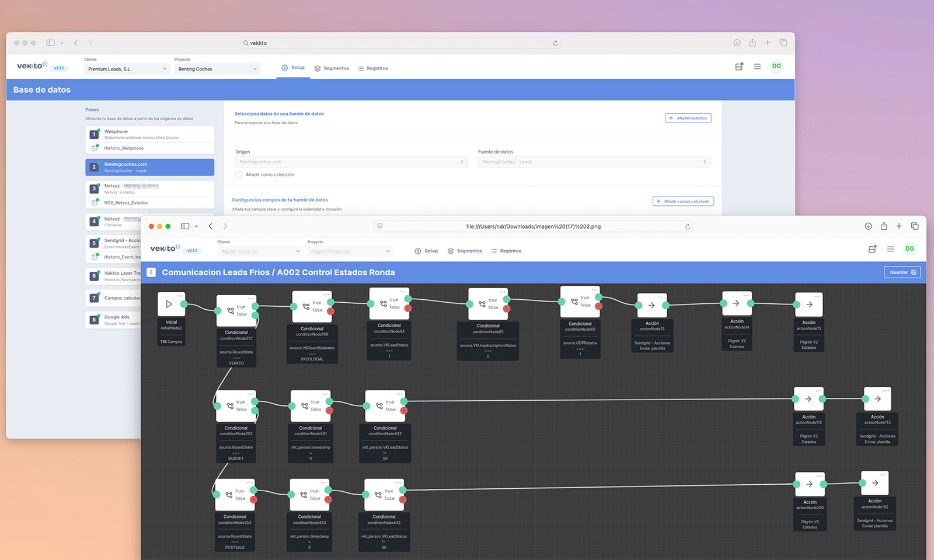Image resolution: width=934 pixels, height=560 pixels.
Task: Open hamburger menu in back window
Action: point(757,66)
